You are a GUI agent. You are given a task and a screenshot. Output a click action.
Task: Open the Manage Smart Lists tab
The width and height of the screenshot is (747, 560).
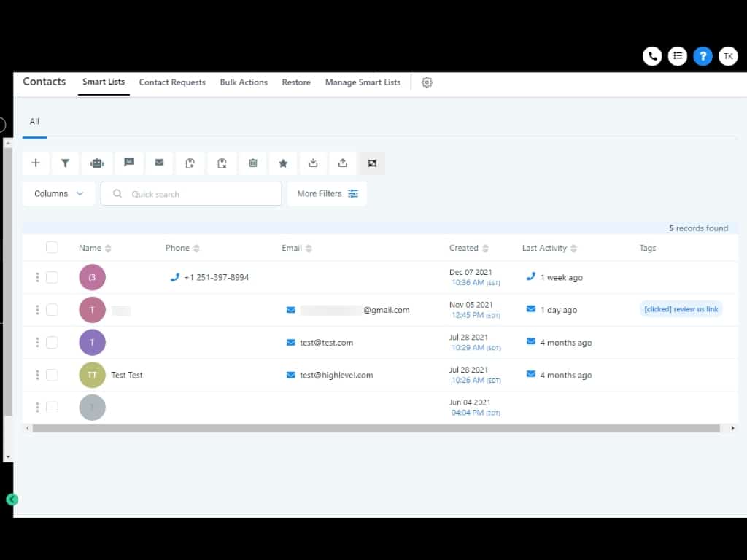[x=363, y=82]
